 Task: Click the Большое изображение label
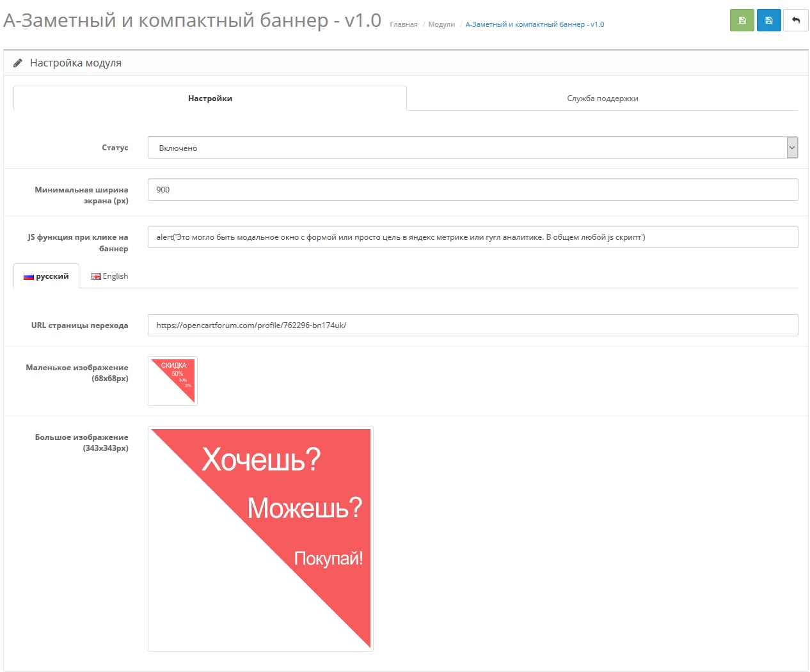(x=81, y=442)
